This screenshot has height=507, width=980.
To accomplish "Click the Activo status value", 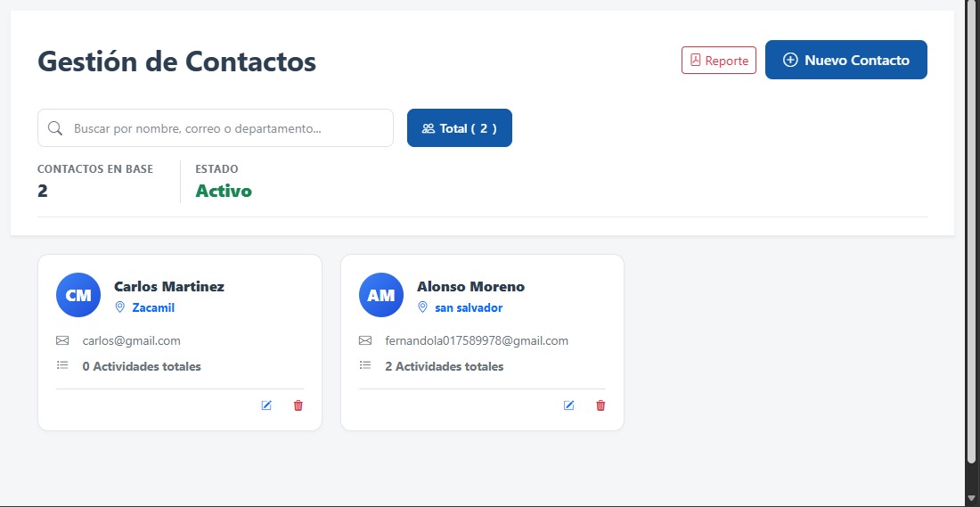I will tap(224, 191).
